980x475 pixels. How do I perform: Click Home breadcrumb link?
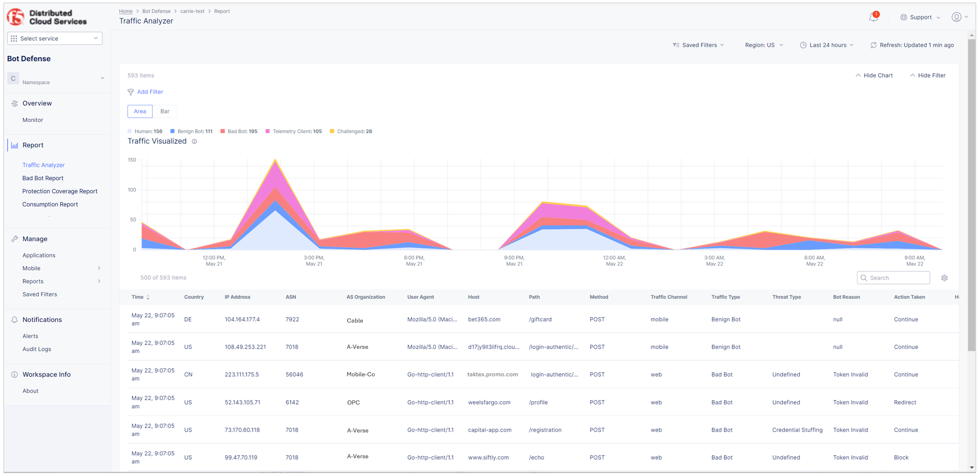126,11
